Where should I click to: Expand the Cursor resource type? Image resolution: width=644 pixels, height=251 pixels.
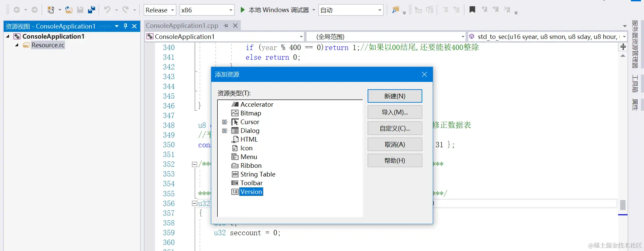coord(225,122)
